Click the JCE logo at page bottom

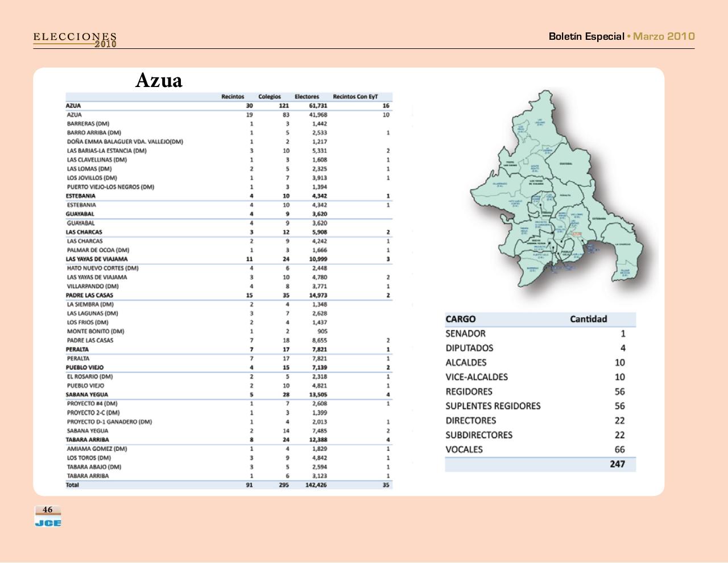48,523
